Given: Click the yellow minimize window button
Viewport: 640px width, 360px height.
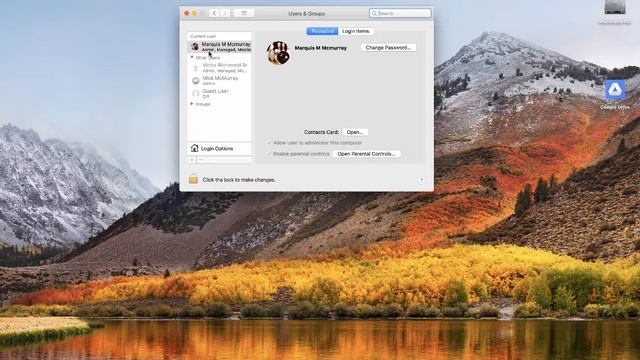Looking at the screenshot, I should click(x=194, y=13).
